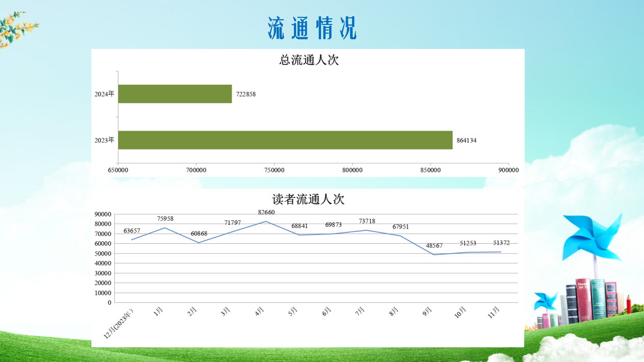Click the 700000 axis value

(196, 170)
